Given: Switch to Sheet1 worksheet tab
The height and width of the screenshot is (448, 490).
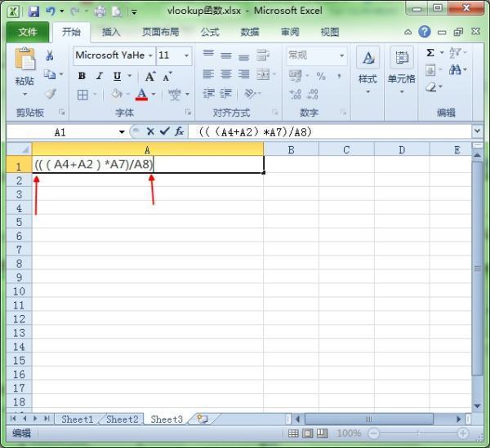Looking at the screenshot, I should (x=78, y=419).
